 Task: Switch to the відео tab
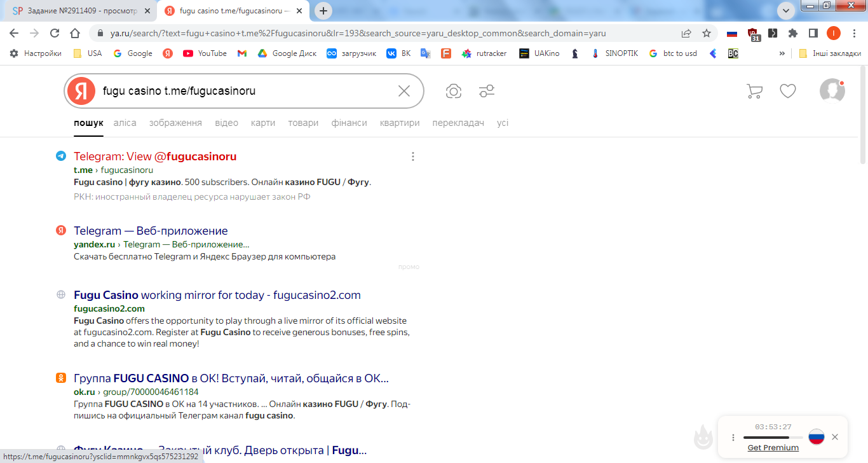227,123
